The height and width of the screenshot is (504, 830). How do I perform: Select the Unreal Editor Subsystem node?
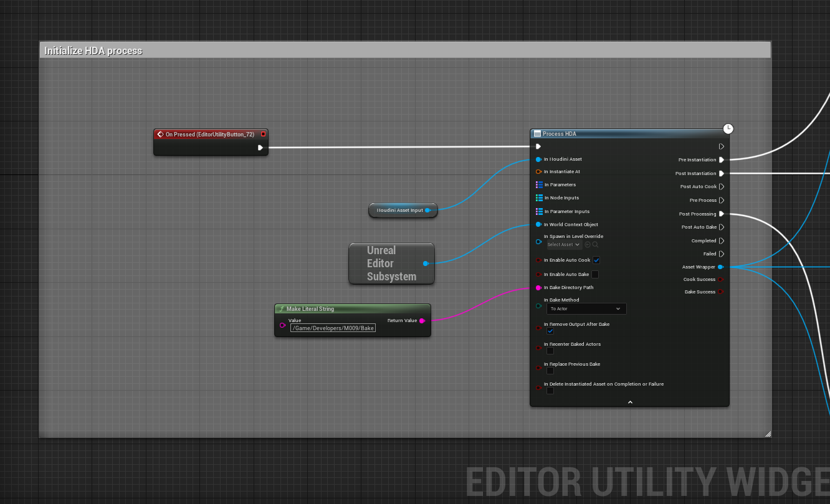(391, 264)
